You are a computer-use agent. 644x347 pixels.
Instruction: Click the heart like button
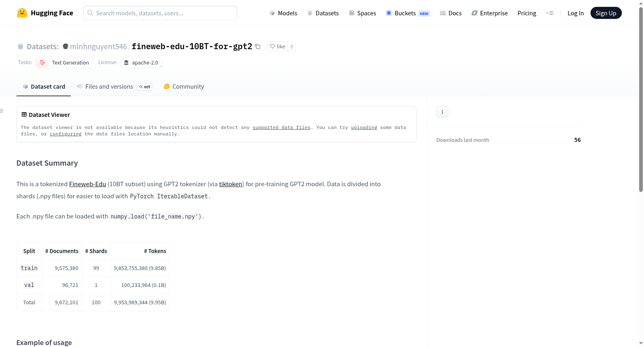pos(277,46)
